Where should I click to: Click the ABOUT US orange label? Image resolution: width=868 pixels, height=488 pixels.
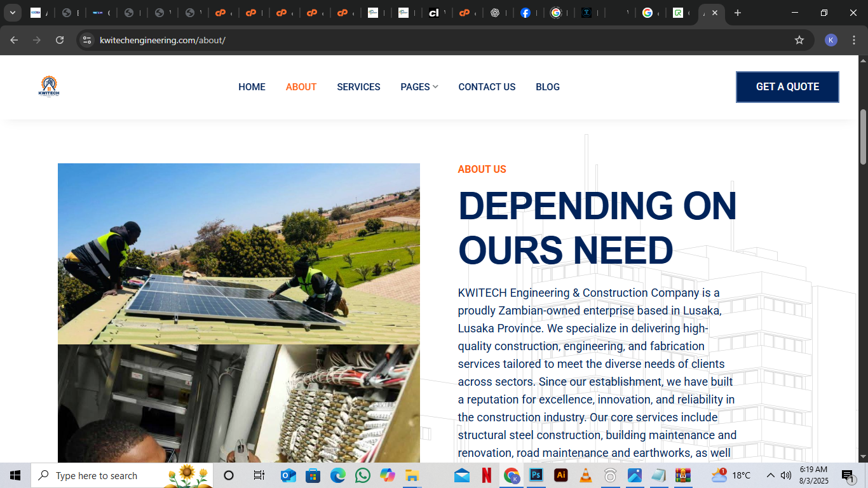click(x=482, y=169)
